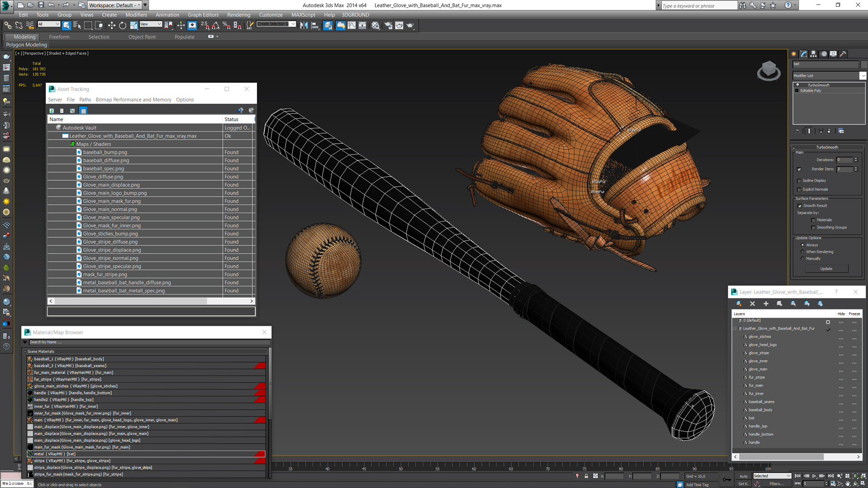Enable Isoline Display checkbox
The width and height of the screenshot is (868, 488).
(799, 181)
